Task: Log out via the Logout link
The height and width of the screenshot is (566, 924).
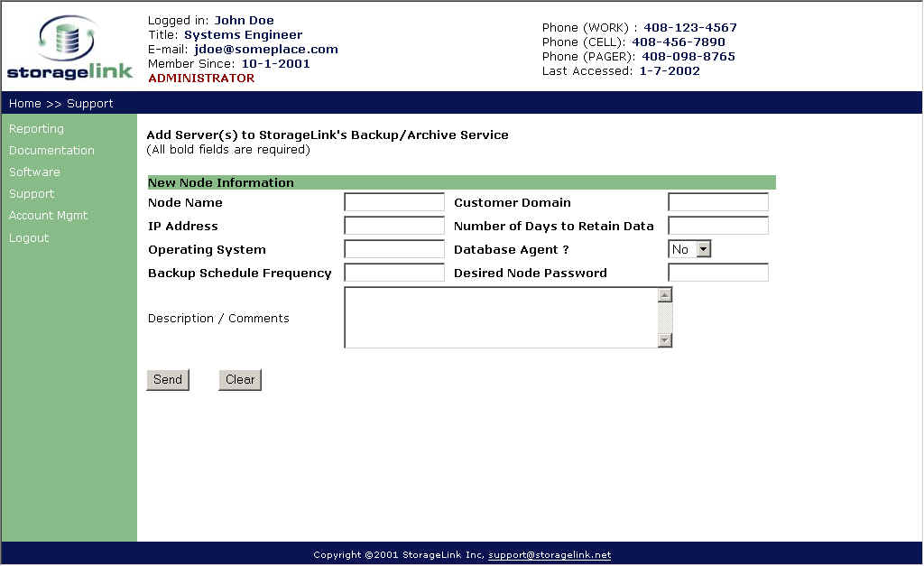Action: (28, 237)
